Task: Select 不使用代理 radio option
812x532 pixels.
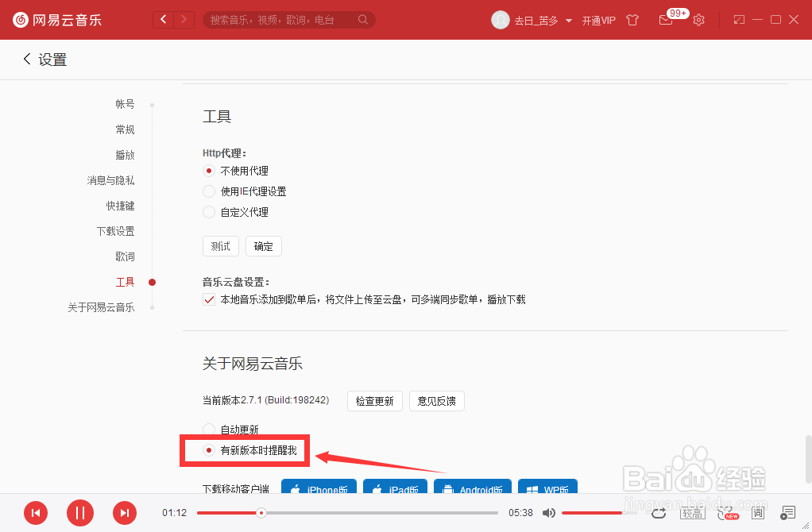Action: [x=209, y=171]
